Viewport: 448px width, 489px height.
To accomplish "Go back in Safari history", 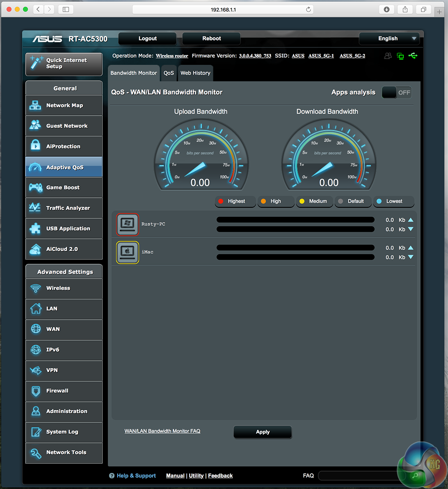I will [38, 9].
